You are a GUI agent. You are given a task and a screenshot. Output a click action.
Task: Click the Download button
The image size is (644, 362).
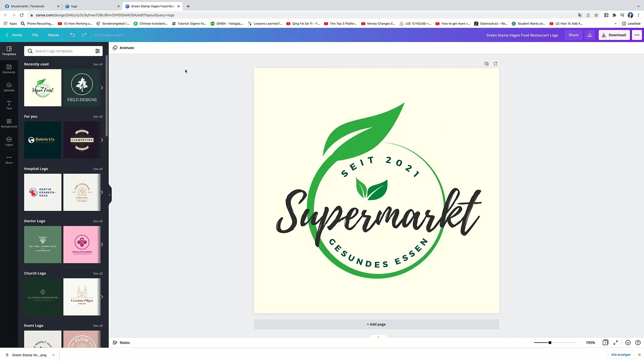[614, 35]
